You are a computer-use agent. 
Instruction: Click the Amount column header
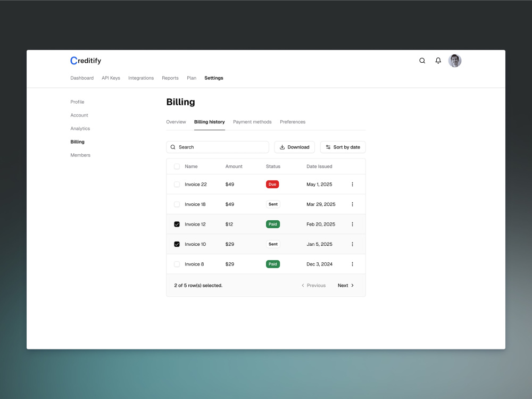click(x=234, y=166)
